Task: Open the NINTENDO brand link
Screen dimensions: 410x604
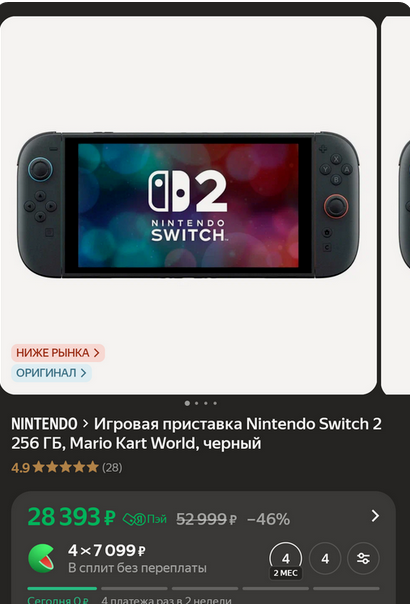Action: [44, 424]
